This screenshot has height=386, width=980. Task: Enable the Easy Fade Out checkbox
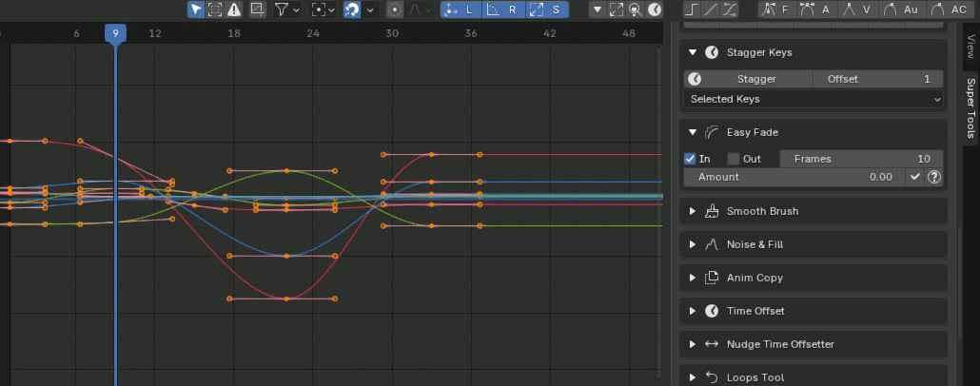[x=734, y=160]
